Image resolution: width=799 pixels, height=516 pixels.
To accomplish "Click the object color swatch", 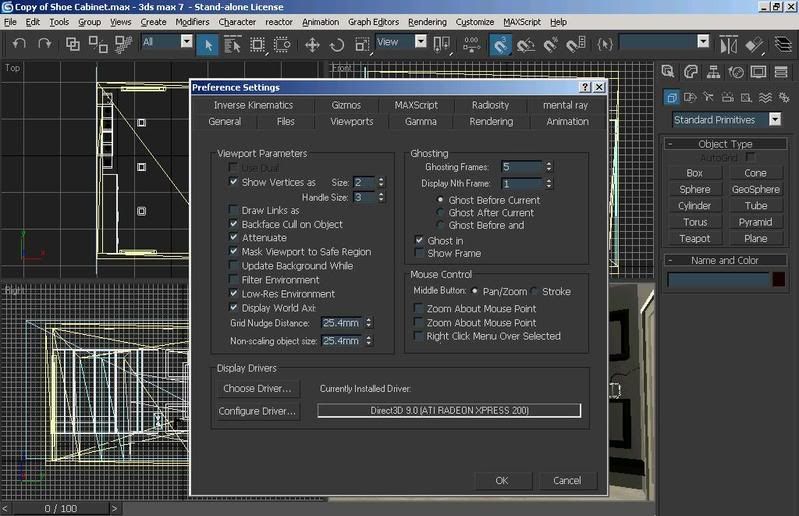I will (x=778, y=279).
